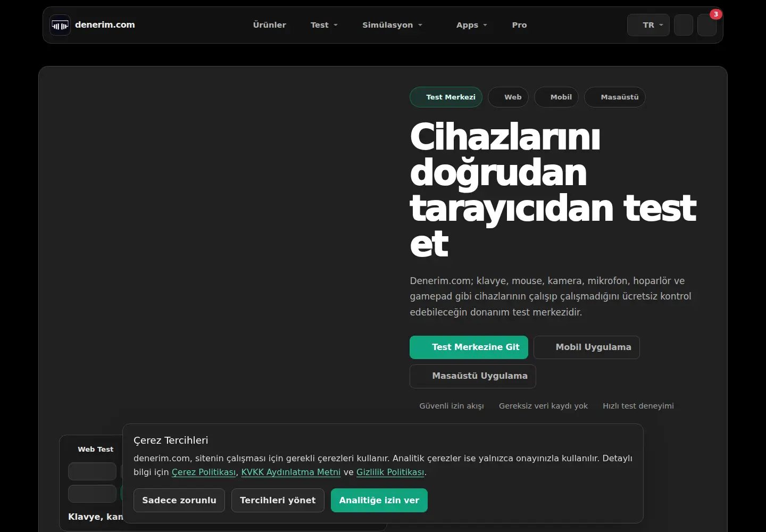The width and height of the screenshot is (766, 532).
Task: Open the button with red 3 badge
Action: pyautogui.click(x=707, y=25)
